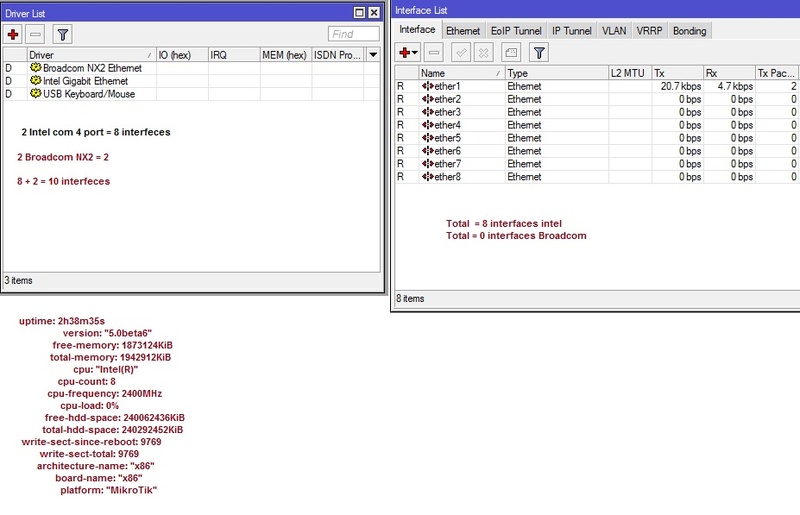Click the 20.7 kbps Tx value of ether1

click(681, 86)
